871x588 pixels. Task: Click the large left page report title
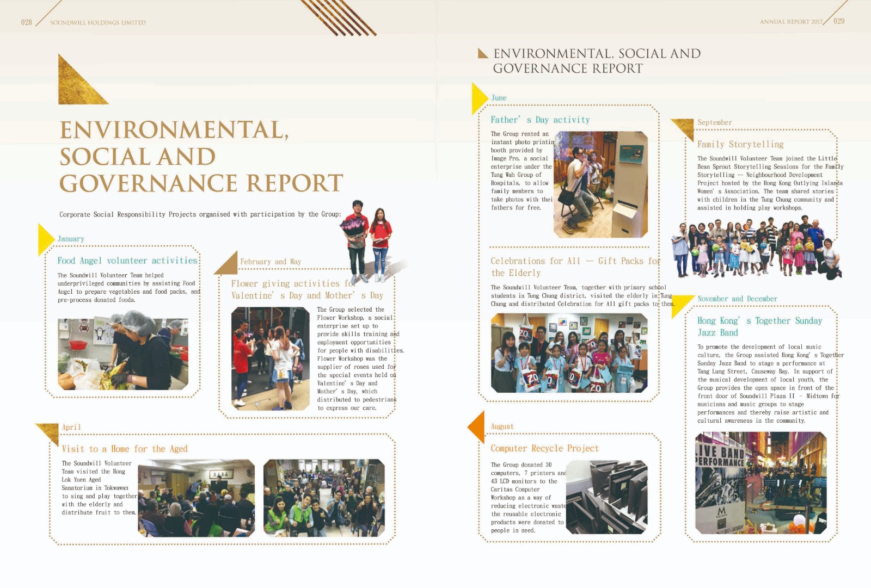coord(201,157)
